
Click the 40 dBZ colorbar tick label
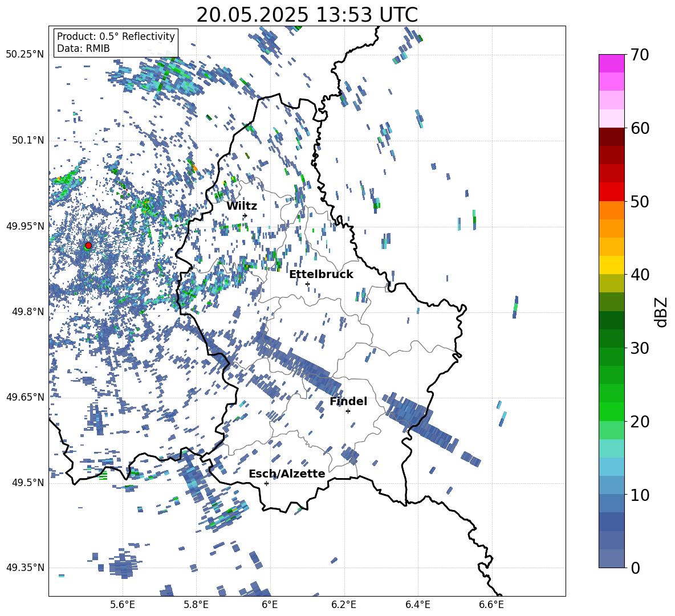639,275
